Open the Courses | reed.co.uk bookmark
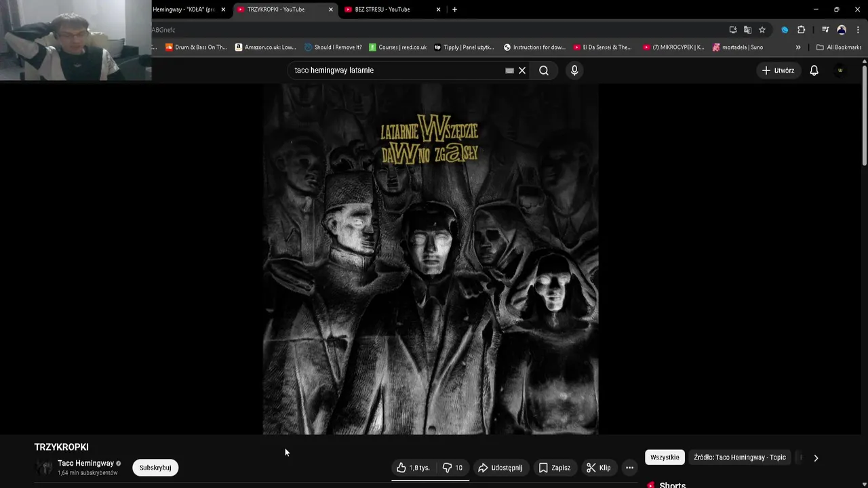 tap(398, 47)
